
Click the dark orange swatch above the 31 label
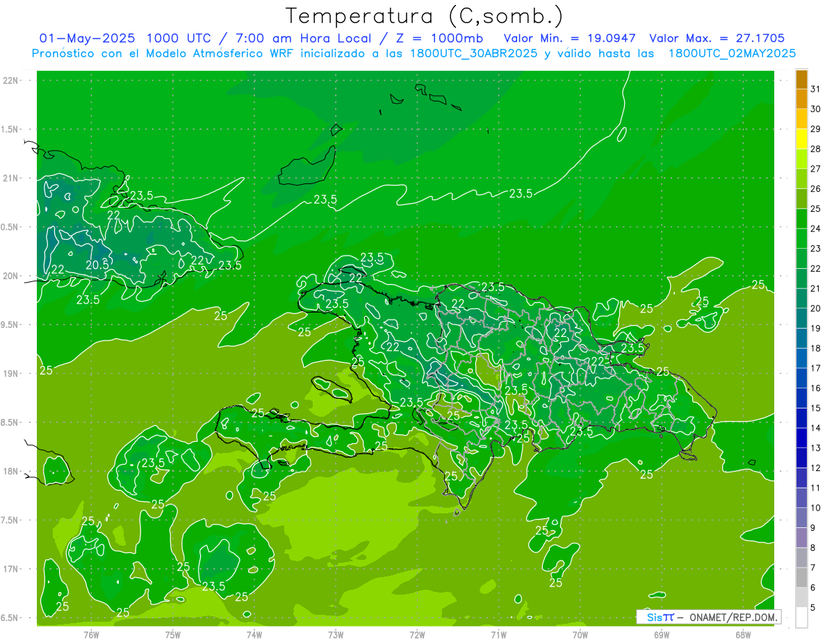coord(801,79)
